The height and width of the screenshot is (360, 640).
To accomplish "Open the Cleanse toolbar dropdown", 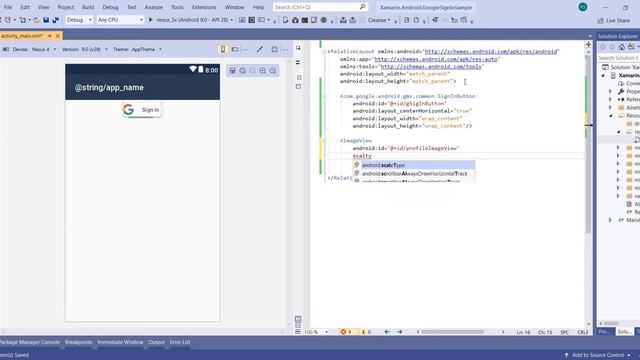I will [379, 20].
